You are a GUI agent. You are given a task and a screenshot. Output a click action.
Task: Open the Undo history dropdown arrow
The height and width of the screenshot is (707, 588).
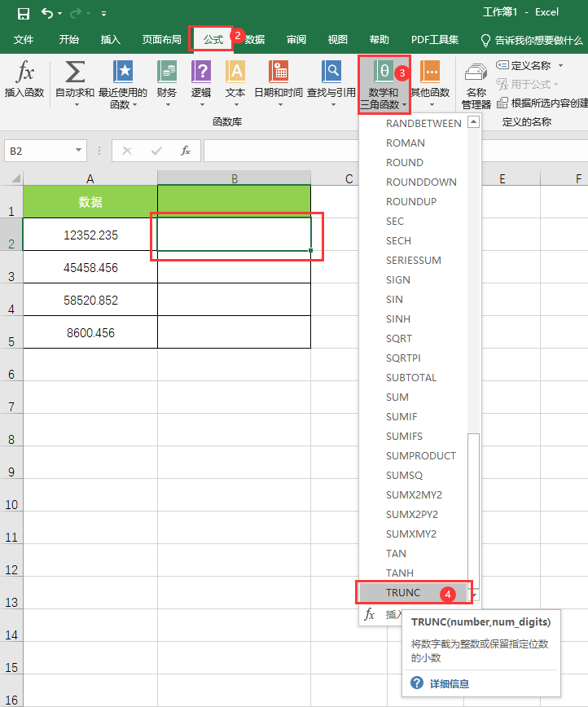60,14
